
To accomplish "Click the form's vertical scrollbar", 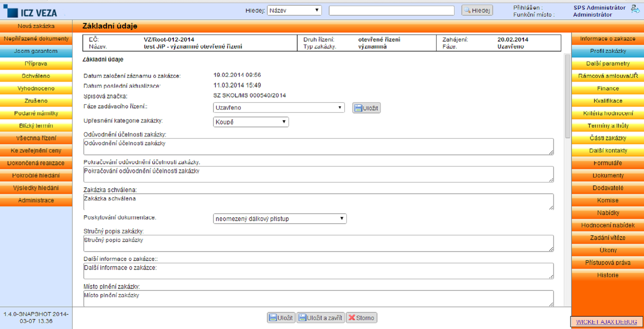I will click(568, 96).
